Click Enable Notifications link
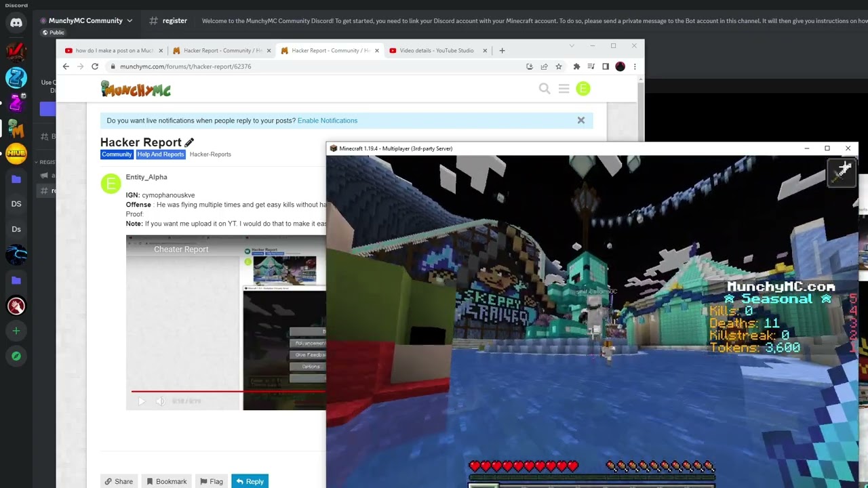The image size is (868, 488). point(328,121)
